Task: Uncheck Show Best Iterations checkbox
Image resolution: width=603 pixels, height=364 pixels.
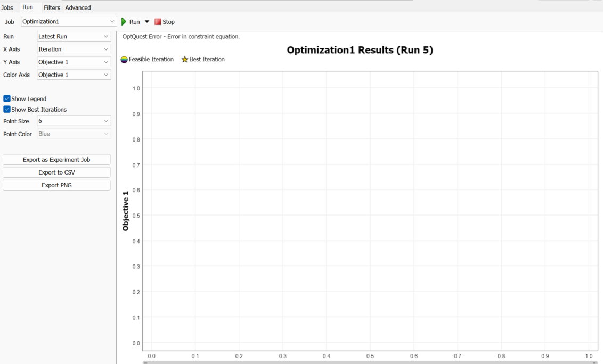Action: coord(7,110)
